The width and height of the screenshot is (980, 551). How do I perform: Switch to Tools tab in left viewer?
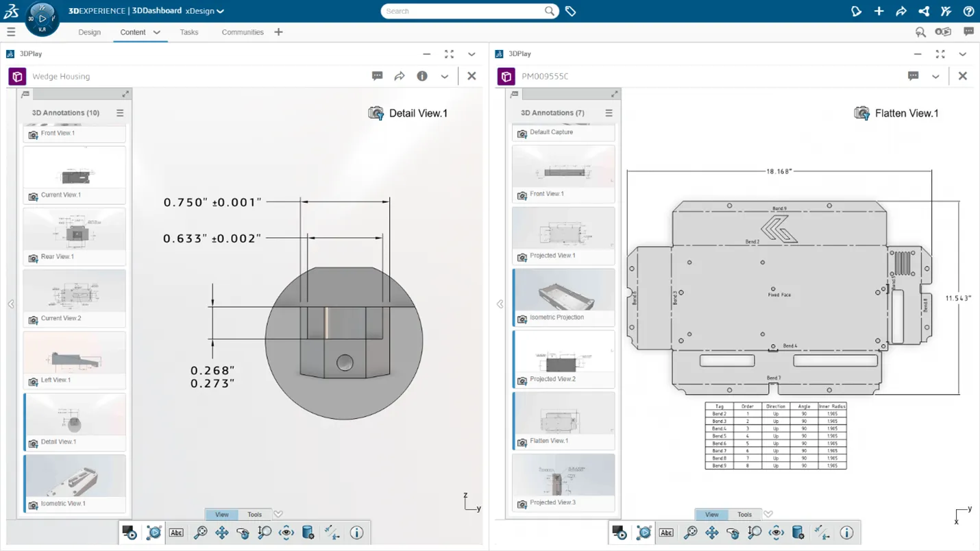coord(254,514)
